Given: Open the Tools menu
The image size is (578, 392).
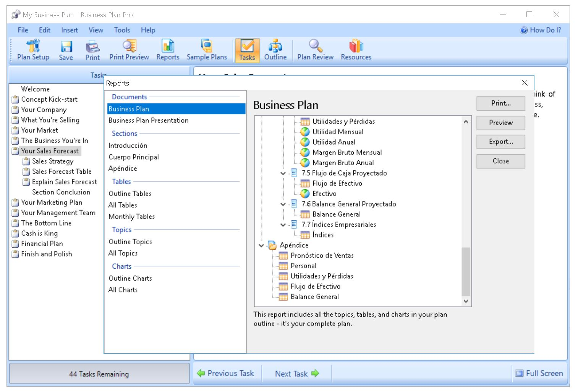Looking at the screenshot, I should [122, 30].
